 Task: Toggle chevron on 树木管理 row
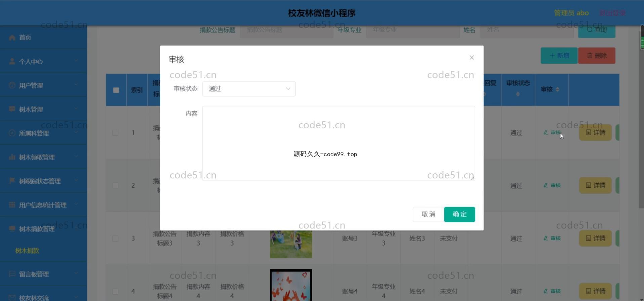coord(76,109)
